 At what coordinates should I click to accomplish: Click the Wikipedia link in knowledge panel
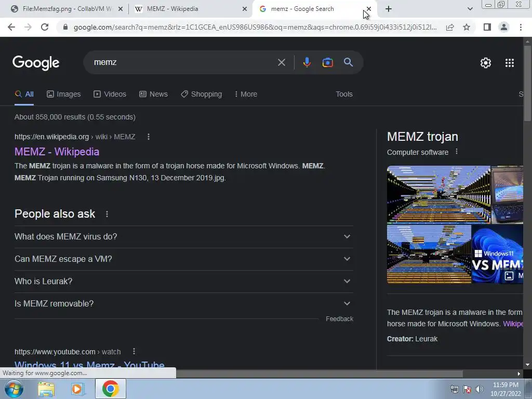[513, 324]
